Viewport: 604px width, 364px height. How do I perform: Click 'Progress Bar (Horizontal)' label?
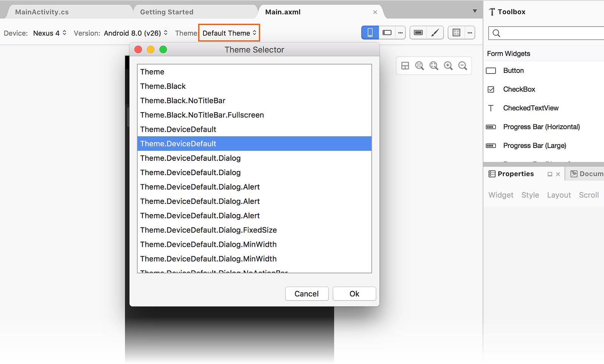541,127
